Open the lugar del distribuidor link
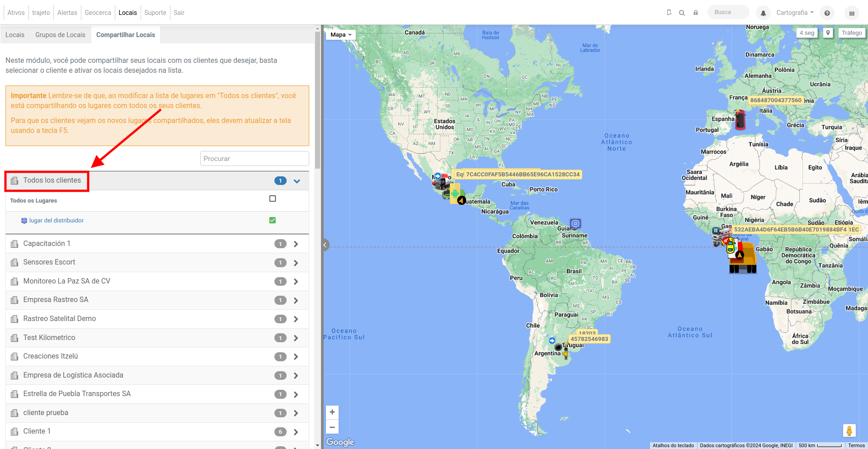This screenshot has height=449, width=868. point(57,221)
